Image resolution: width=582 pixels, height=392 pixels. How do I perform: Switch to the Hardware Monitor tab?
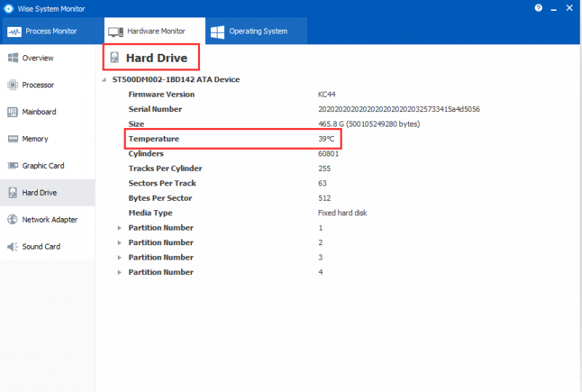(155, 31)
